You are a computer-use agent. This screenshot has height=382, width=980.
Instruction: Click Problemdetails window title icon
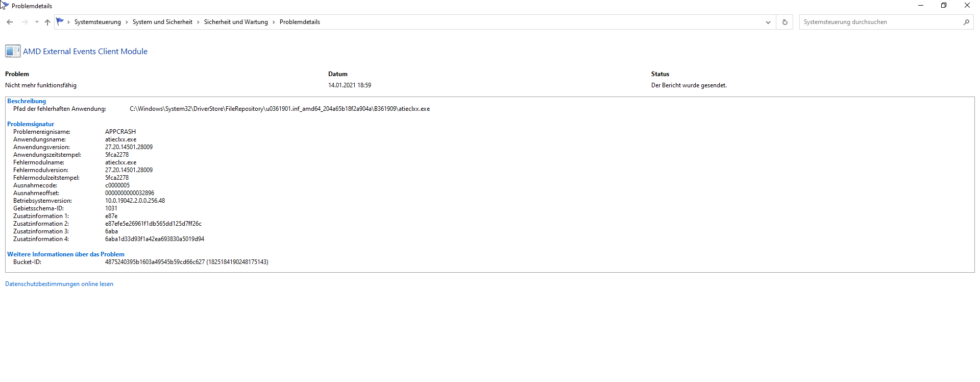(5, 5)
